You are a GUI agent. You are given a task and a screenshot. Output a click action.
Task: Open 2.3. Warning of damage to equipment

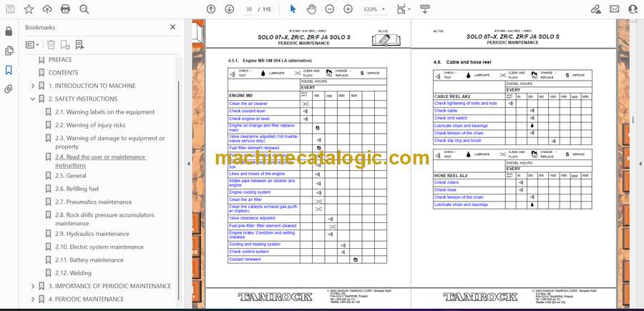(110, 142)
